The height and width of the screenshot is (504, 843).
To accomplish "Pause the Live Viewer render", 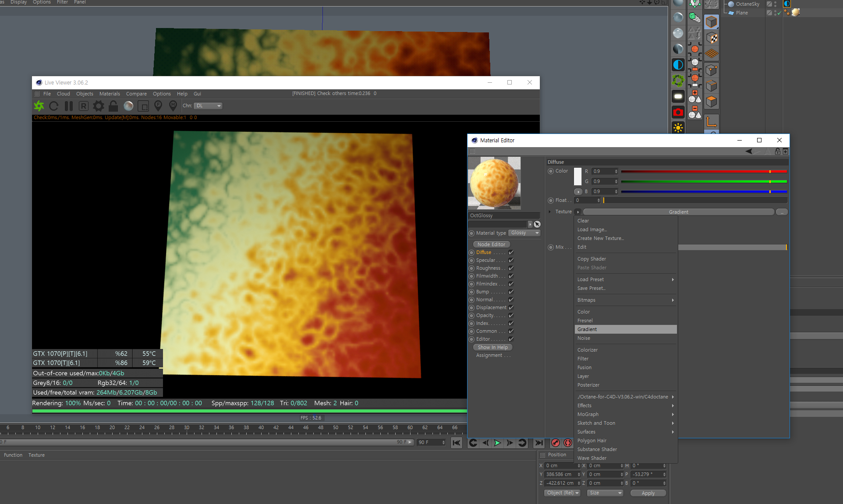I will [69, 106].
